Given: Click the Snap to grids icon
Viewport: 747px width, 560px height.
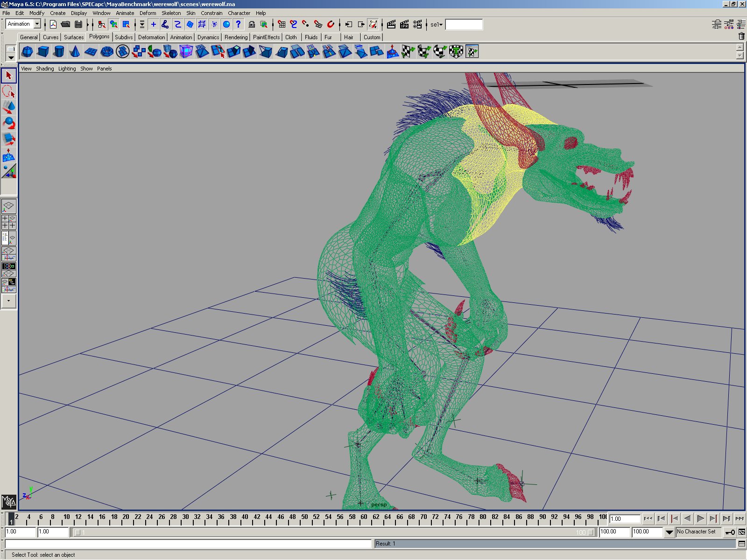Looking at the screenshot, I should tap(282, 24).
